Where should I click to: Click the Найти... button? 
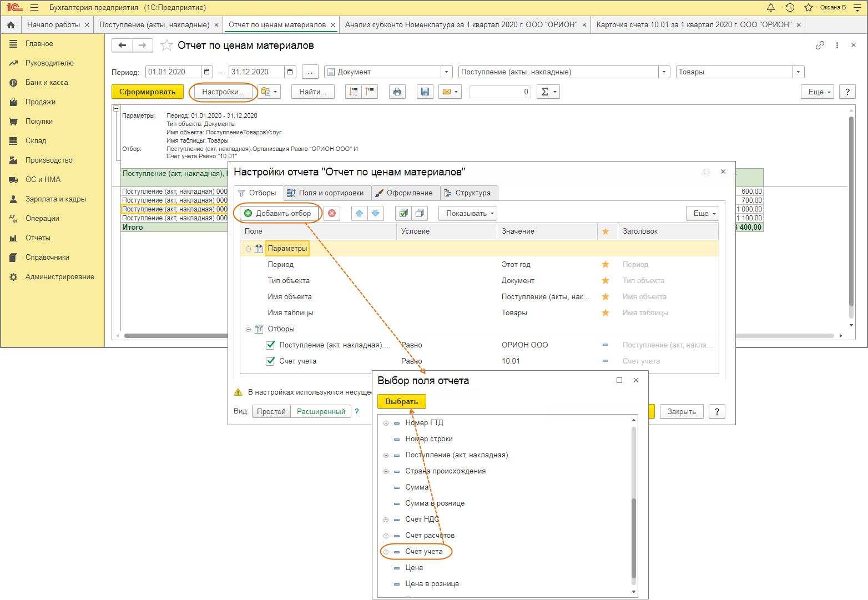[313, 92]
